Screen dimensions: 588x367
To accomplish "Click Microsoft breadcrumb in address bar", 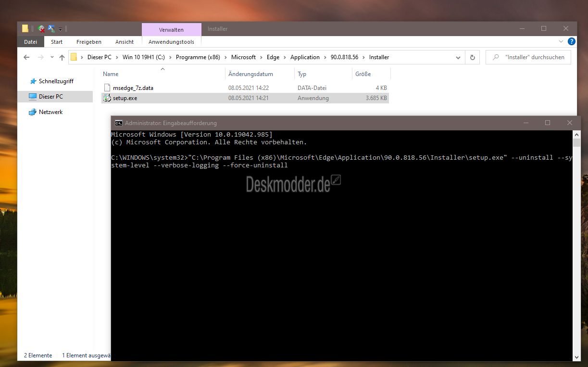I will 243,57.
